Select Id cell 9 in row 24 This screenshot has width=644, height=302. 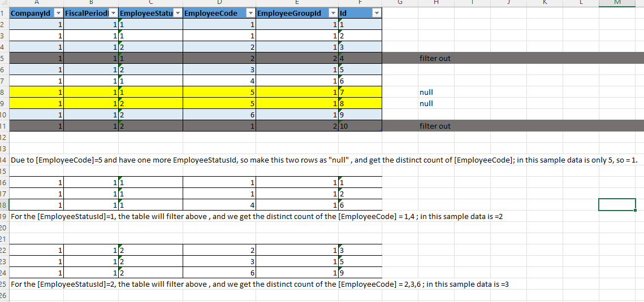tap(360, 273)
